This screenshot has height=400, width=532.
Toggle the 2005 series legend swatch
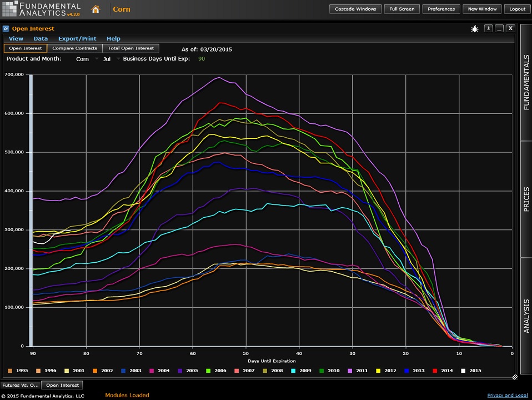pyautogui.click(x=180, y=371)
